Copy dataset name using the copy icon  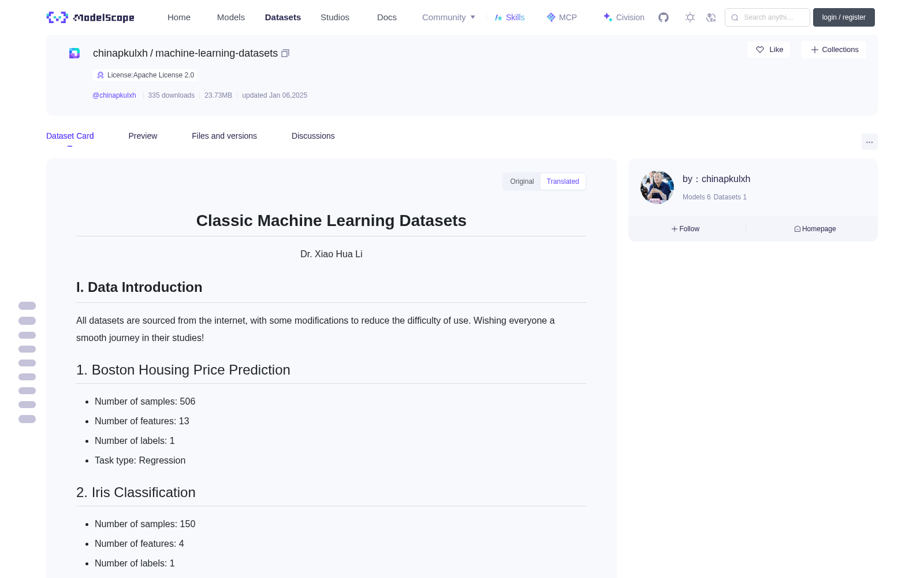pyautogui.click(x=285, y=53)
